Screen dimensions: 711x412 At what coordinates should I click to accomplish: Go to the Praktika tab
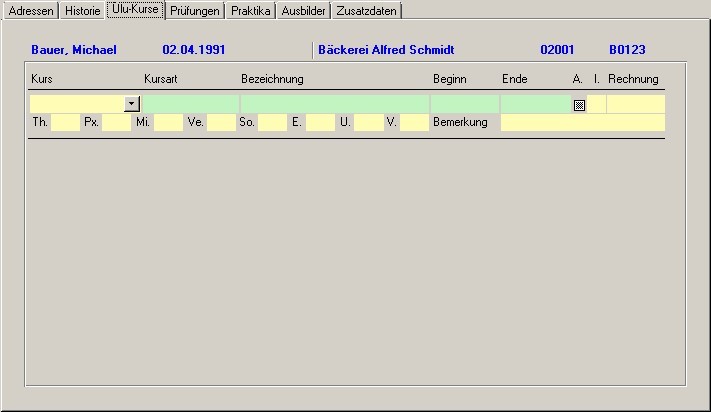click(250, 11)
